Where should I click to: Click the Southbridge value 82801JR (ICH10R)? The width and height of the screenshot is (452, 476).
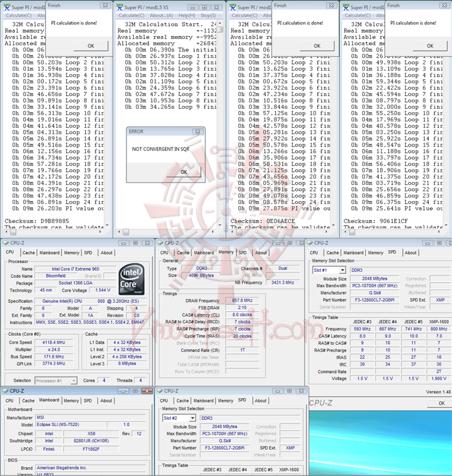[91, 441]
